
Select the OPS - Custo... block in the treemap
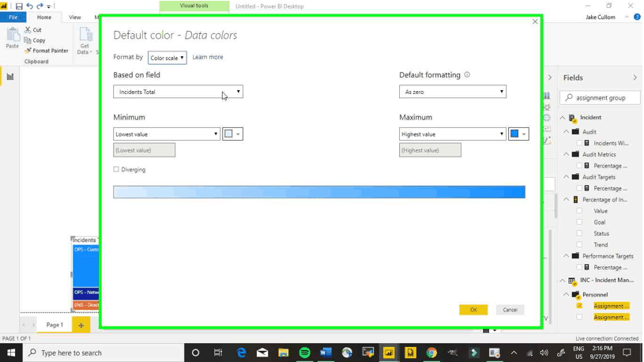point(86,266)
